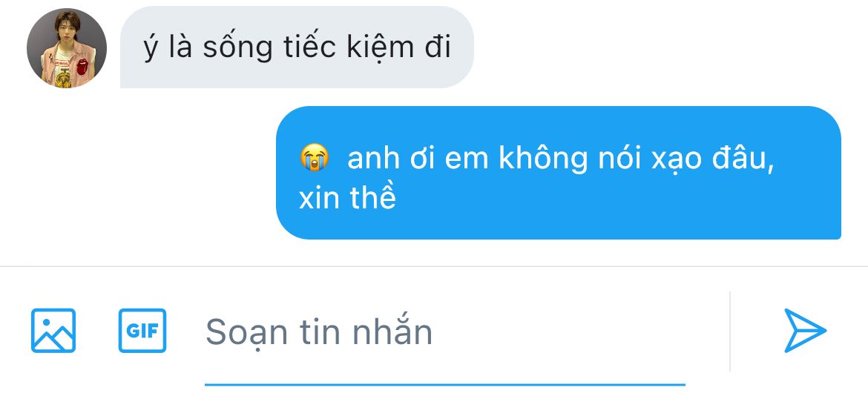This screenshot has width=868, height=396.
Task: Click the blue underline beneath the compose field
Action: click(445, 384)
